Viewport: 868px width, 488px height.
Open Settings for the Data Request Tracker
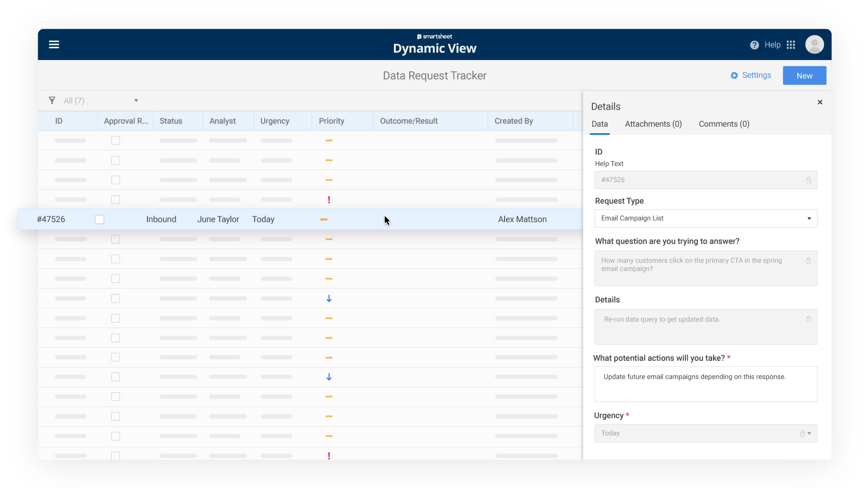(x=751, y=75)
